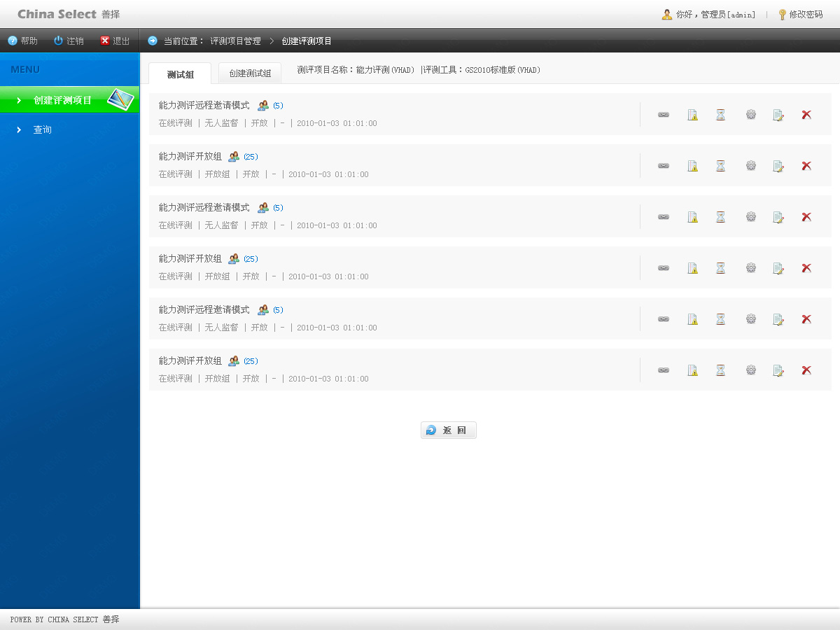
Task: Click the participants icon in the first row
Action: (x=263, y=106)
